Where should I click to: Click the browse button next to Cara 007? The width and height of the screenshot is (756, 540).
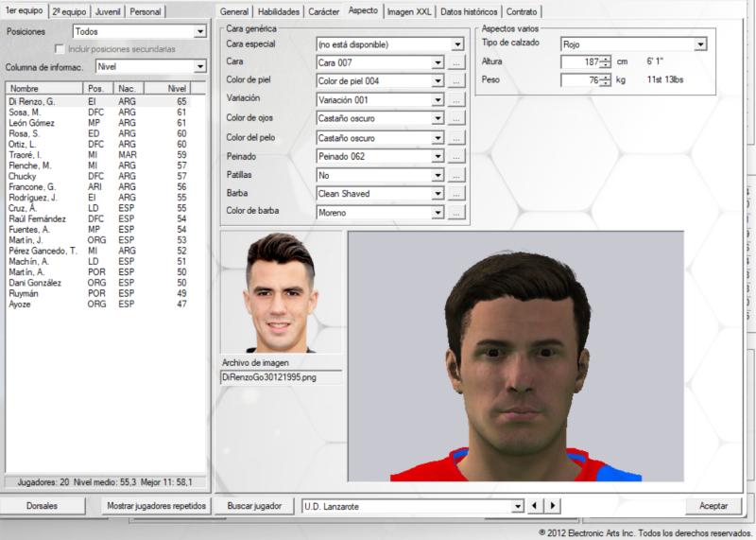point(456,62)
